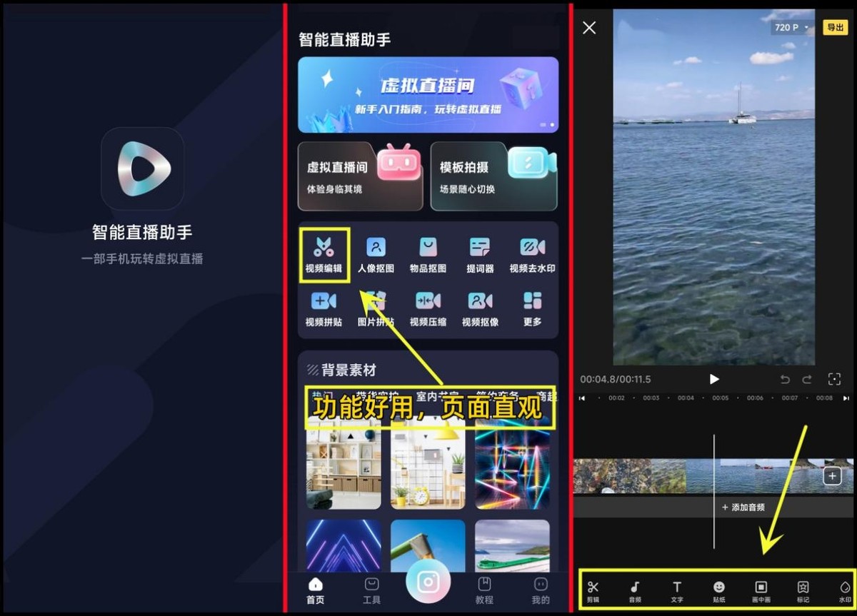Select the 剪辑 scissors editing tool
The image size is (857, 616).
click(594, 591)
